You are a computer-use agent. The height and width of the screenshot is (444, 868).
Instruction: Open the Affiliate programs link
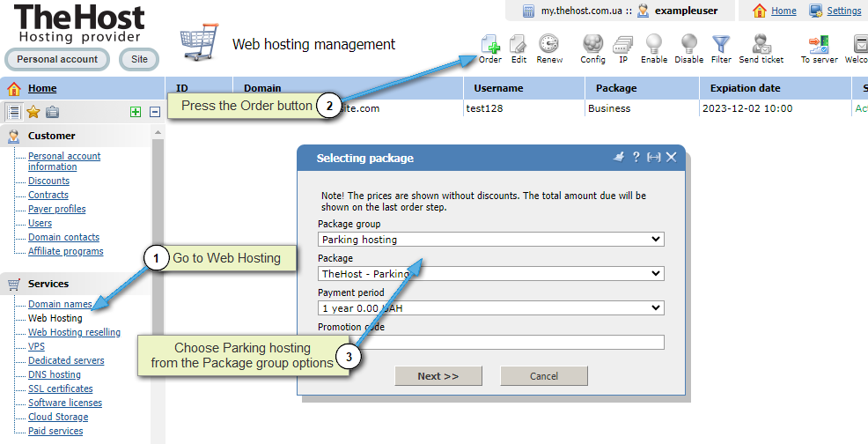pos(66,251)
